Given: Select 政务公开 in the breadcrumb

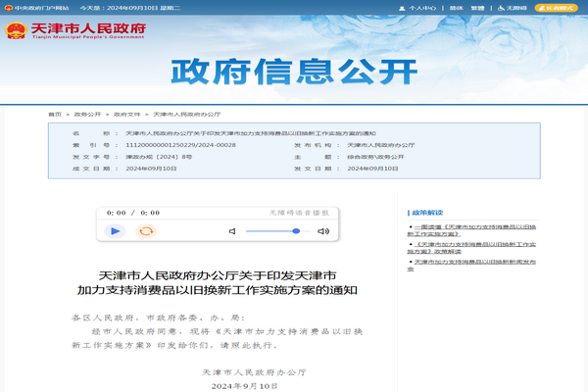Looking at the screenshot, I should (x=88, y=114).
